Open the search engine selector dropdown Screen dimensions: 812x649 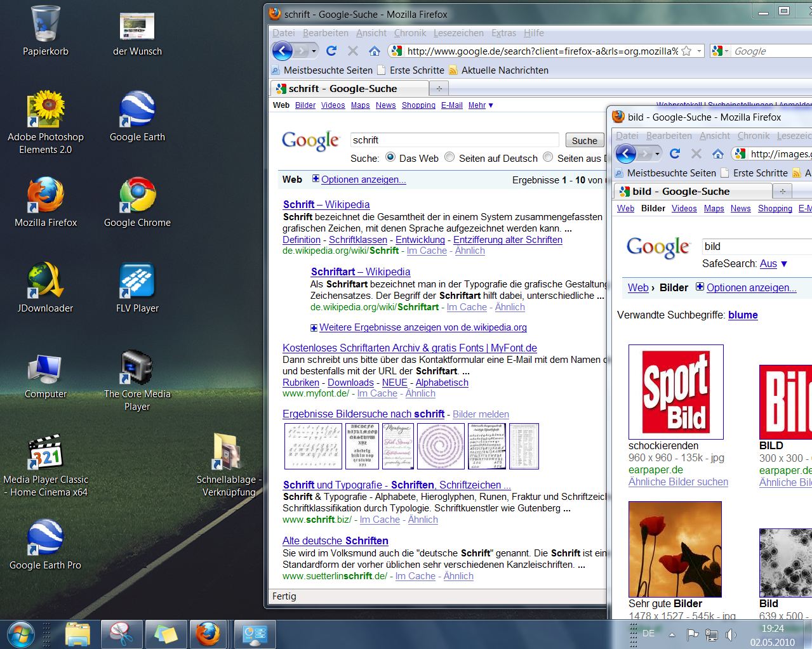click(721, 51)
